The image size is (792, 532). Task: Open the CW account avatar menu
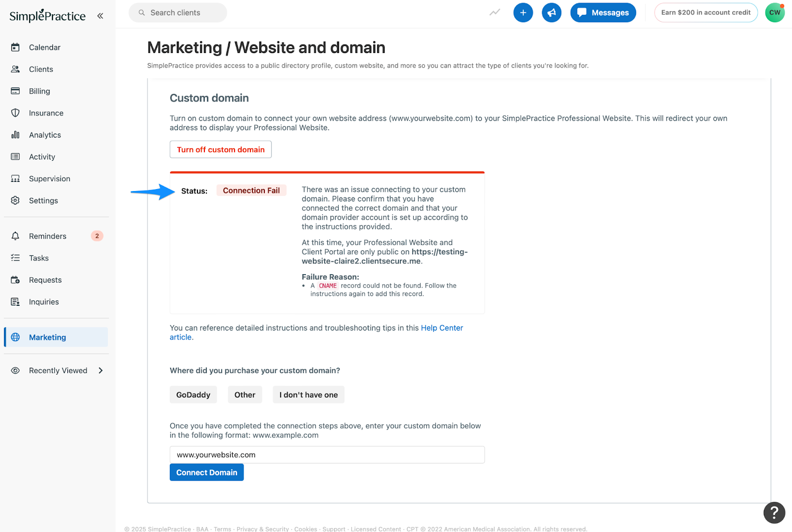[x=775, y=13]
